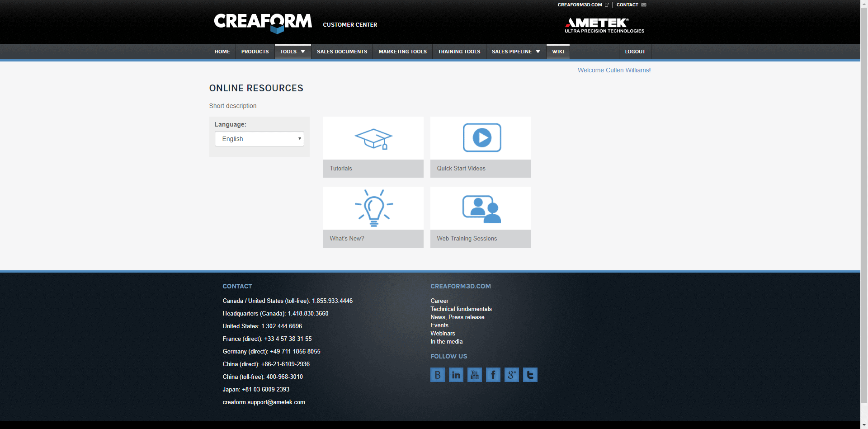Click the envelope icon next to Contact
This screenshot has width=868, height=429.
click(644, 5)
